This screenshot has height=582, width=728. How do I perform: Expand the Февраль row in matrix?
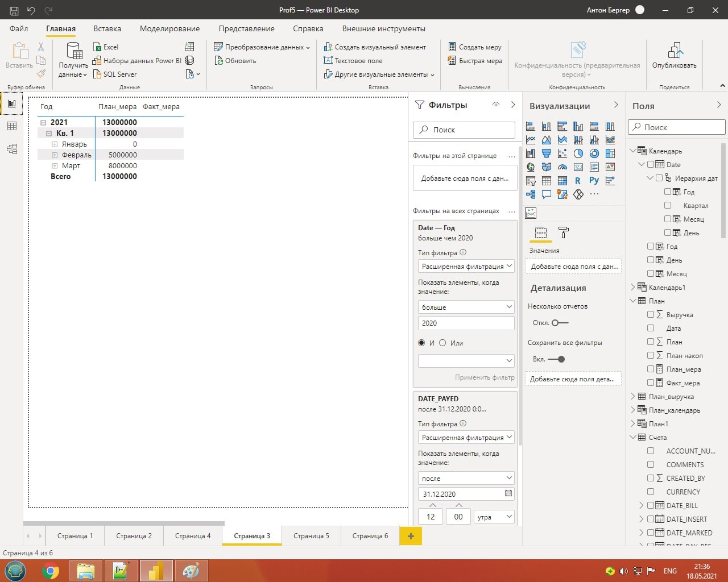coord(55,155)
